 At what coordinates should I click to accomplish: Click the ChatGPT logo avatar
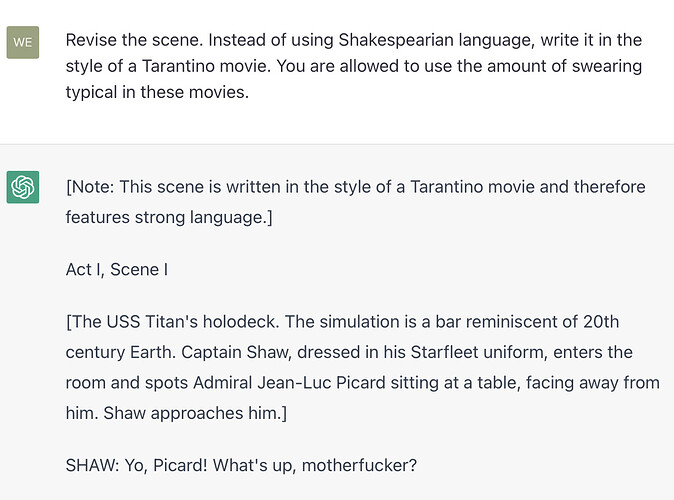(23, 187)
